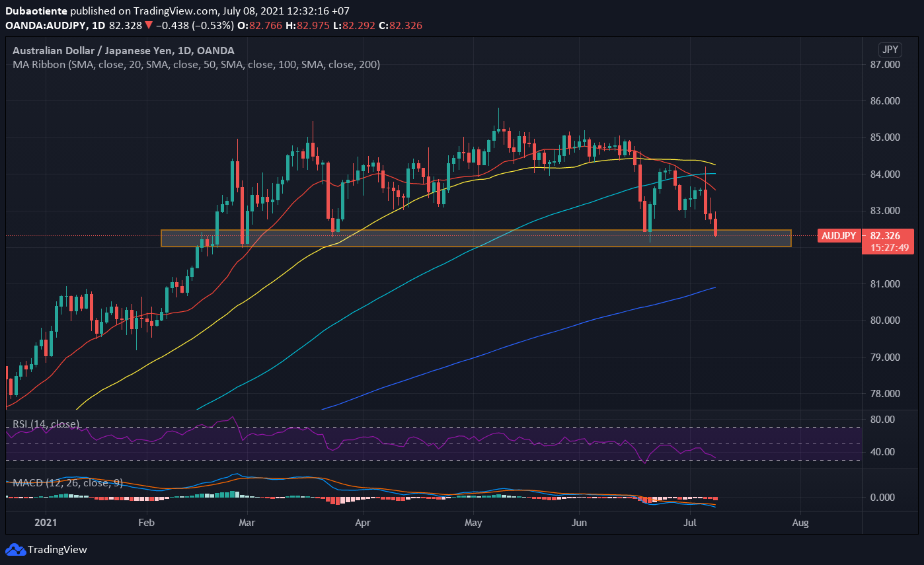Select the orange support zone rectangle
Image resolution: width=924 pixels, height=565 pixels.
pyautogui.click(x=476, y=239)
